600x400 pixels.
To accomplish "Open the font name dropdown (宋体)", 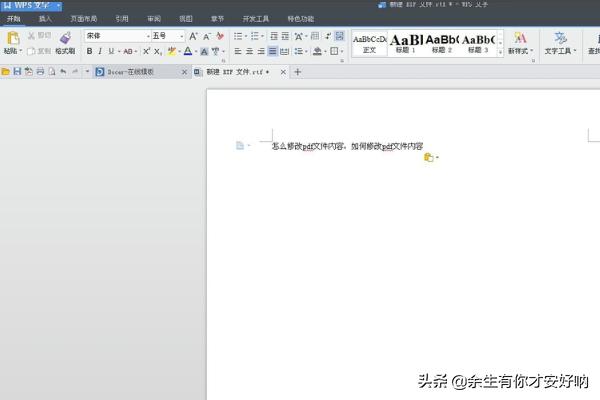I will [x=116, y=36].
